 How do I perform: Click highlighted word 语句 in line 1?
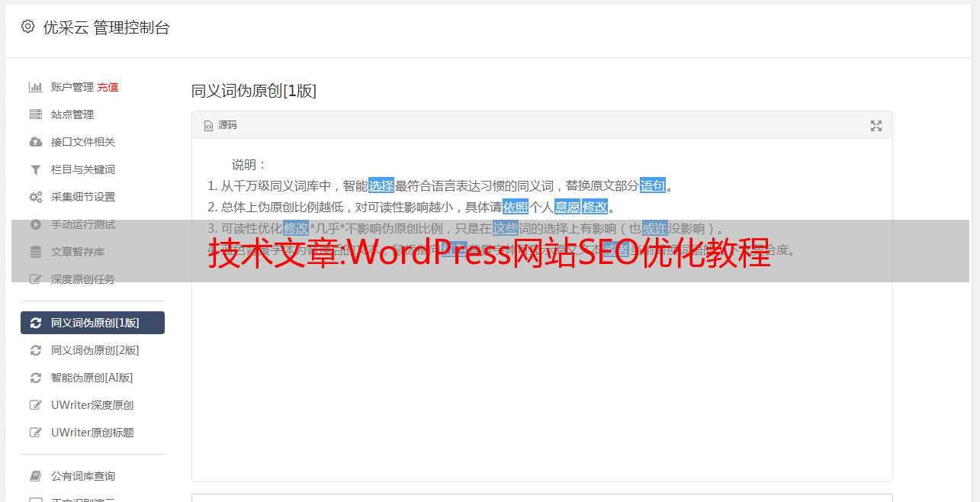coord(653,185)
